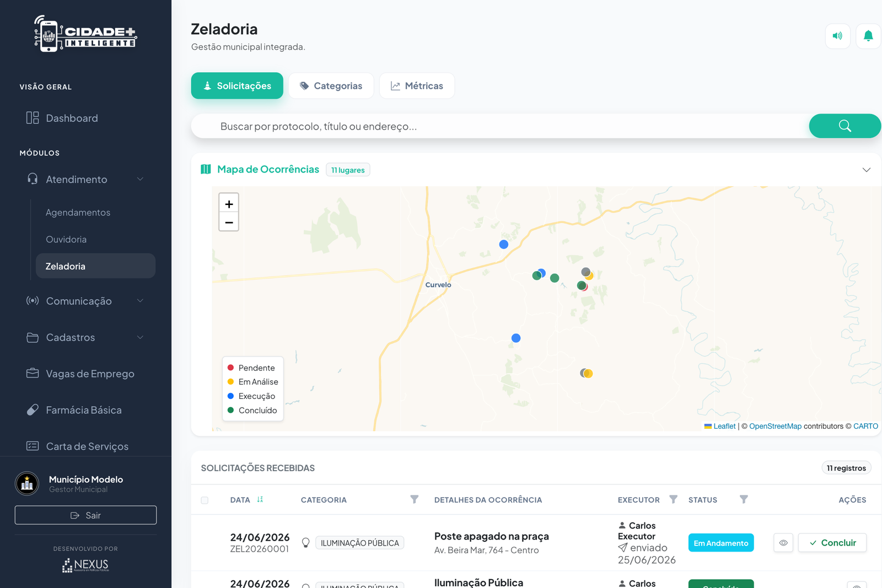Image resolution: width=882 pixels, height=588 pixels.
Task: Click the Sair logout button
Action: [85, 515]
